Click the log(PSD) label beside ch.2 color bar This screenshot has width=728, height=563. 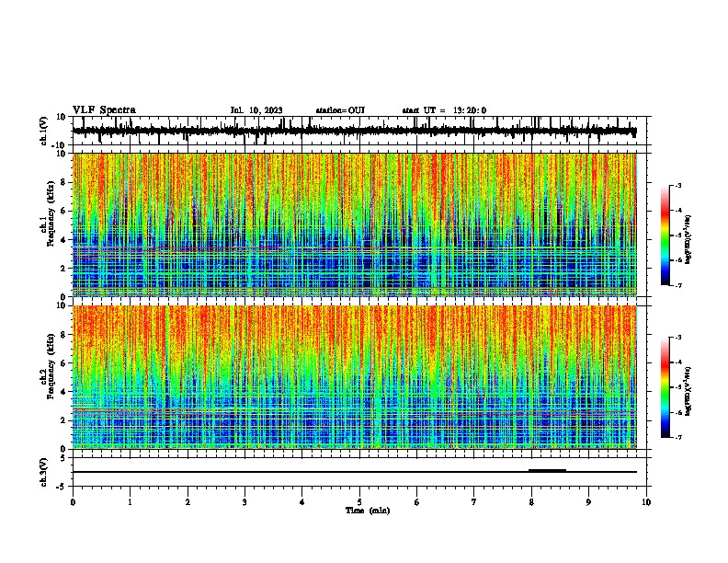[688, 392]
